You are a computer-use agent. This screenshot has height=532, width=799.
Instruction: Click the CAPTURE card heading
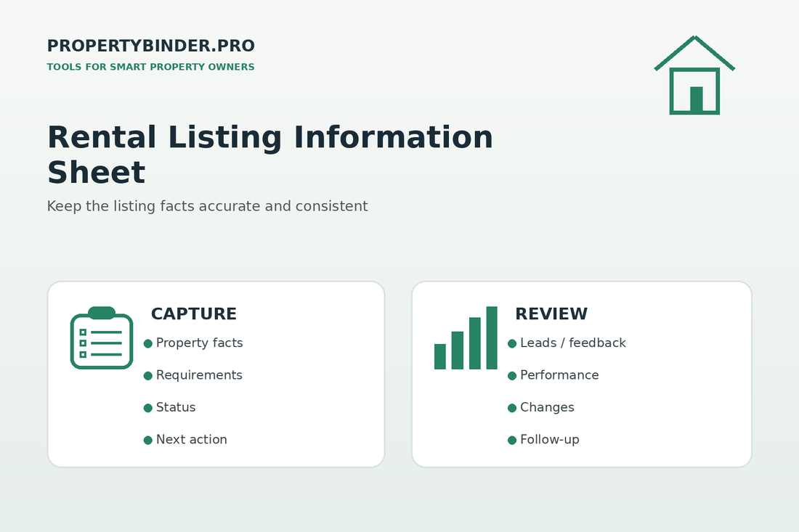[x=194, y=314]
